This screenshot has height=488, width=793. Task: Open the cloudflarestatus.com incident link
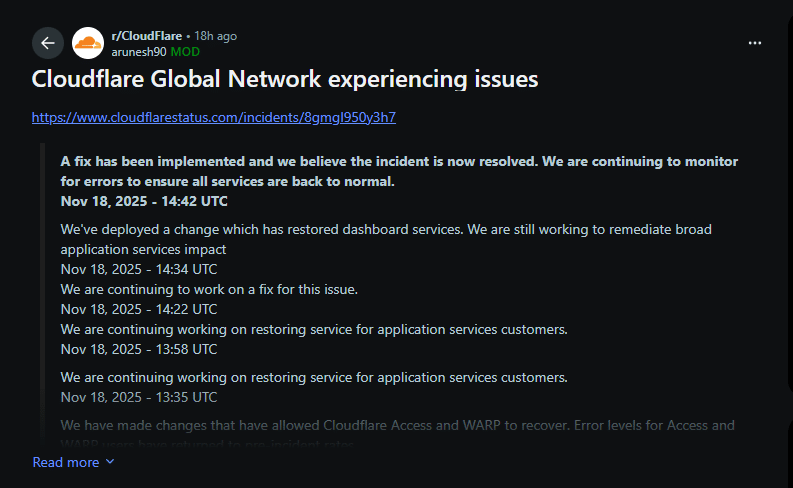[214, 117]
